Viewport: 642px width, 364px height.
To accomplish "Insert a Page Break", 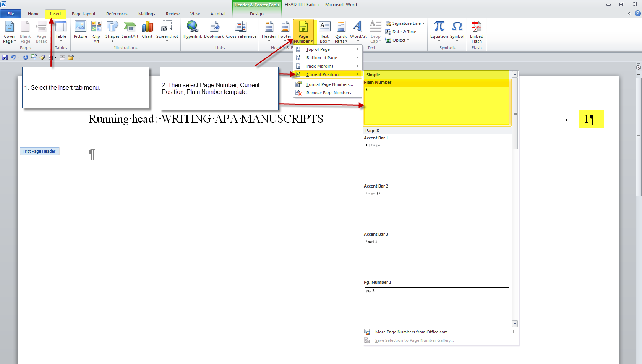I will 41,32.
